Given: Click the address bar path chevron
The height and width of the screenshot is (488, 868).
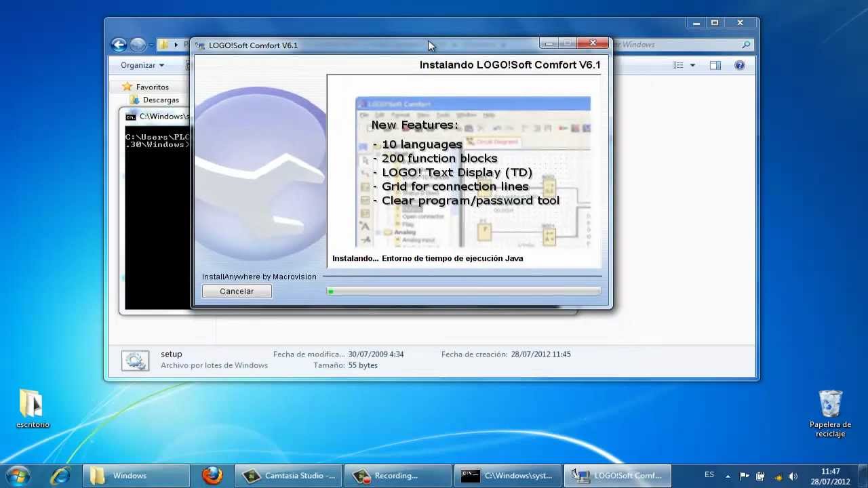Looking at the screenshot, I should pyautogui.click(x=176, y=45).
